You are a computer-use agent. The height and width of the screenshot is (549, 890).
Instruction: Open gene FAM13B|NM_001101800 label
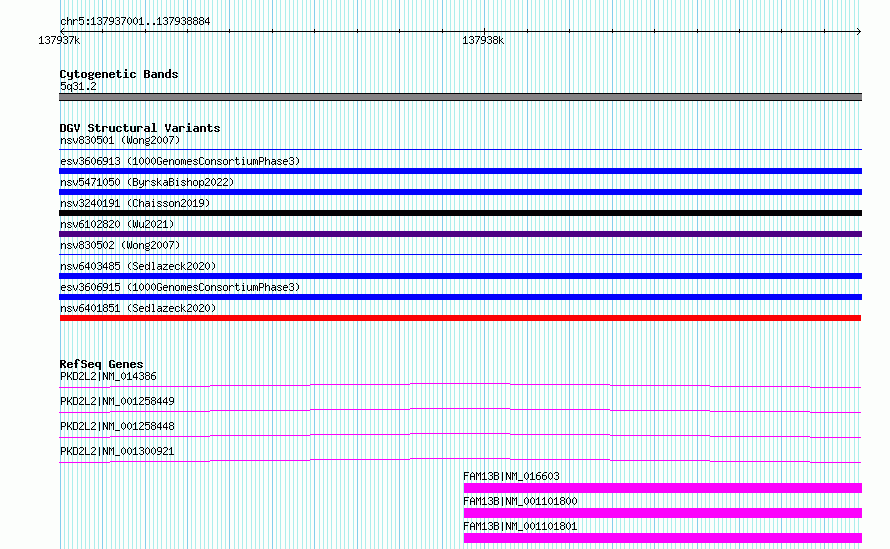(x=520, y=501)
